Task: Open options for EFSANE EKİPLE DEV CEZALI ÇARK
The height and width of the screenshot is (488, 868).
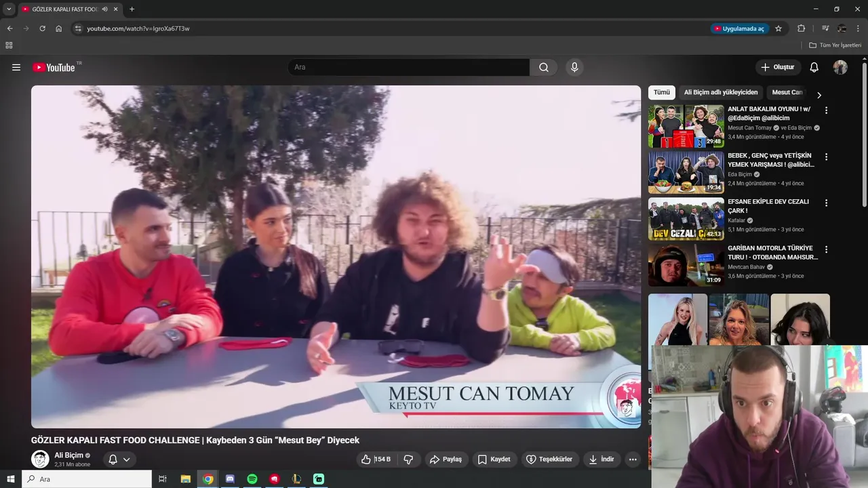Action: pos(826,203)
